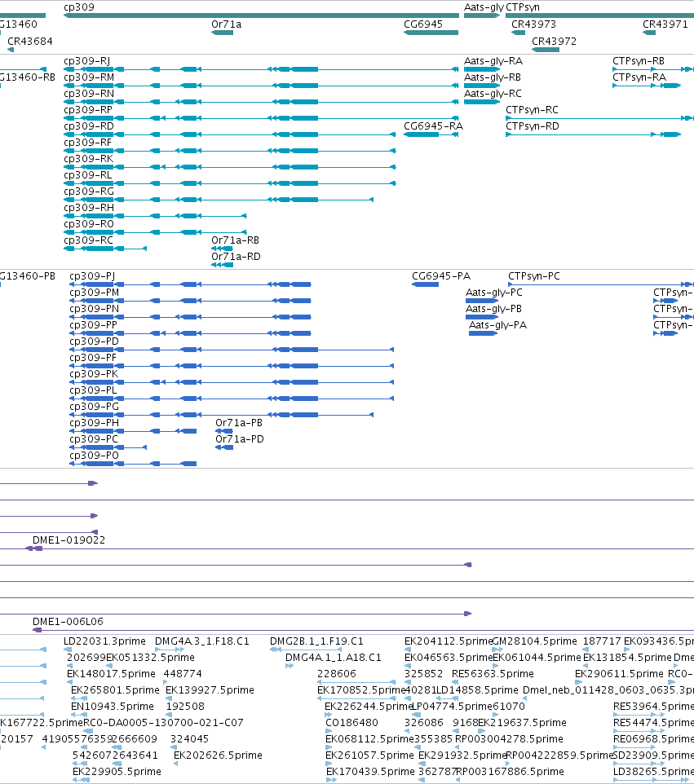Viewport: 694px width, 784px height.
Task: Select the cp309-RO transcript label
Action: click(x=89, y=224)
